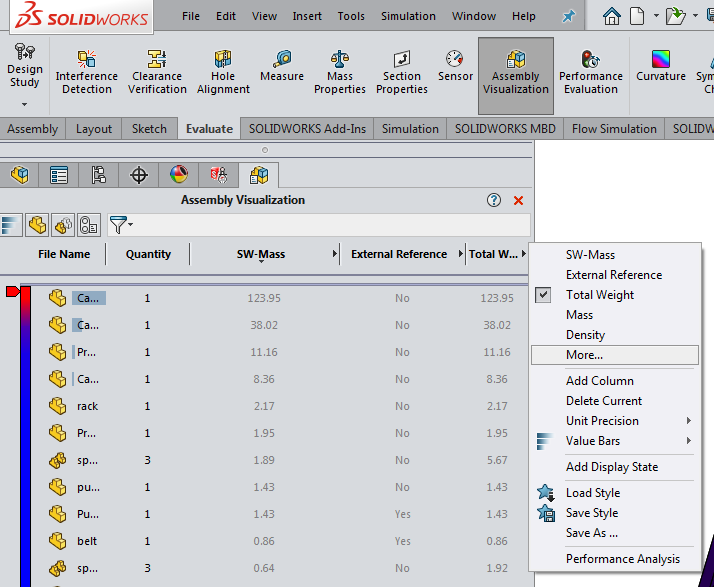
Task: Open the ConfigurationManager tab
Action: pyautogui.click(x=98, y=175)
